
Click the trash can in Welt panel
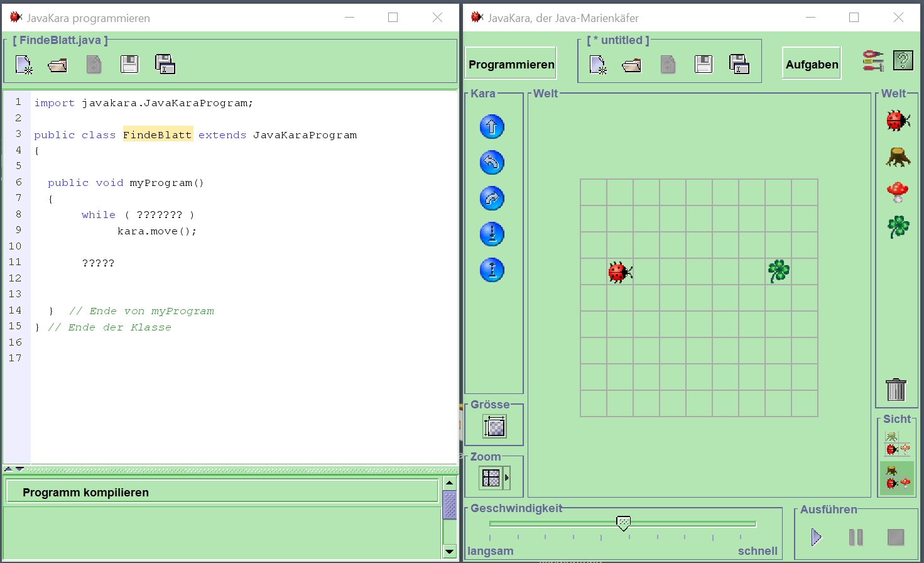896,390
